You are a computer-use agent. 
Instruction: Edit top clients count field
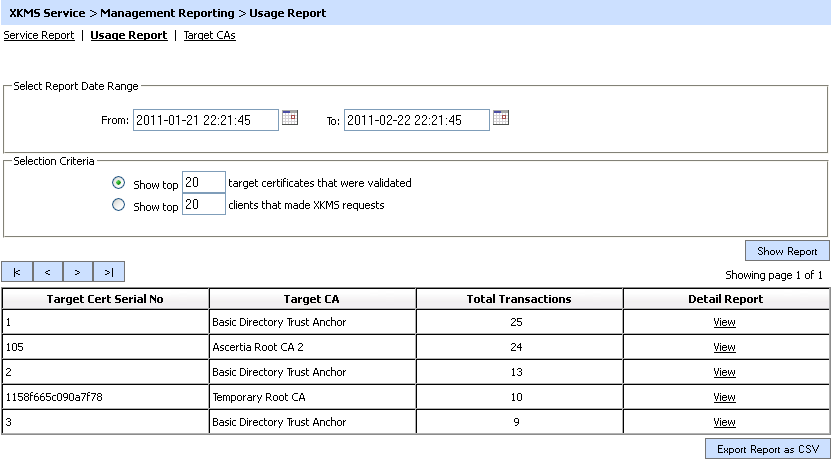pyautogui.click(x=204, y=205)
